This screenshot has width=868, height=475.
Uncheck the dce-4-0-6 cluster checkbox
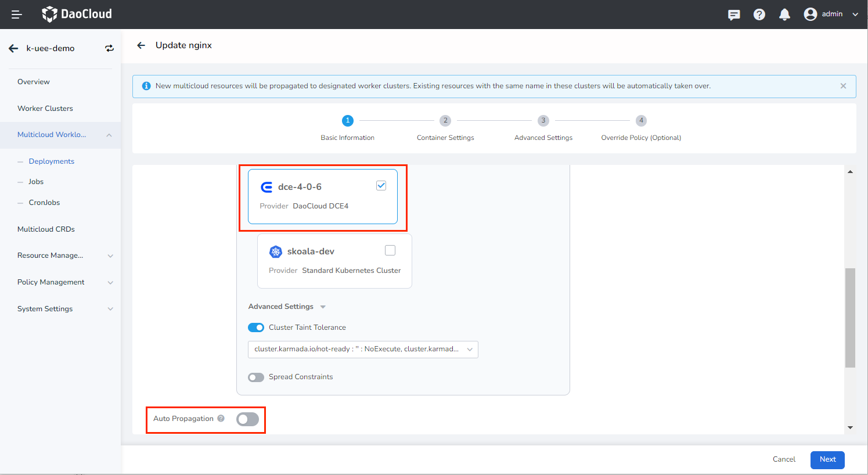(381, 186)
